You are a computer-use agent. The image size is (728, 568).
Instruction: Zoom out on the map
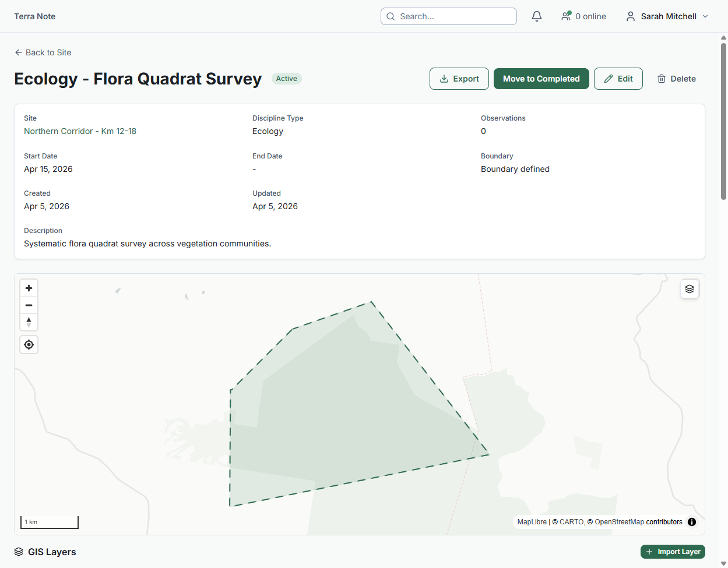[29, 305]
